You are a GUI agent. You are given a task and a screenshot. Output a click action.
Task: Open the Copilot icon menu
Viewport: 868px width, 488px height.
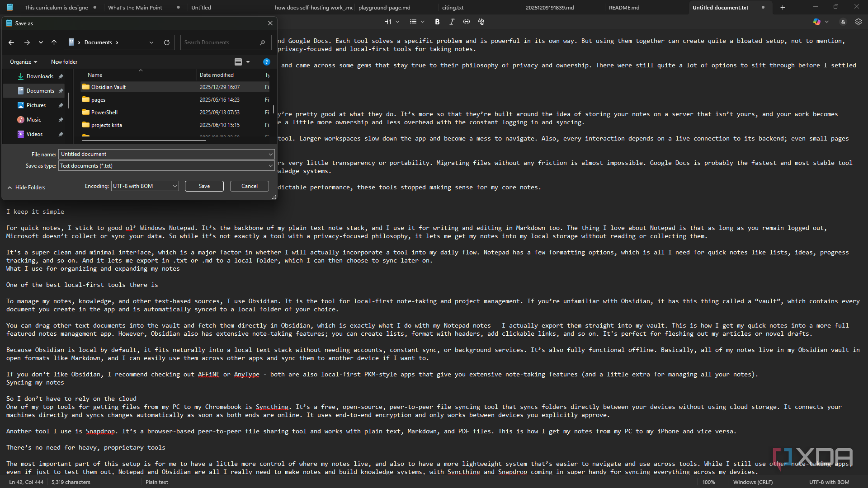pos(821,22)
